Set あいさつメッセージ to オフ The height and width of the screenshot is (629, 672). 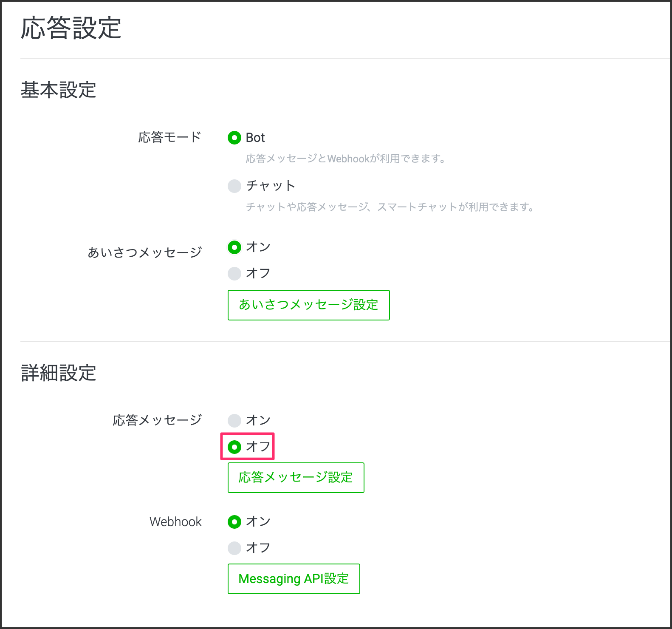pyautogui.click(x=234, y=274)
